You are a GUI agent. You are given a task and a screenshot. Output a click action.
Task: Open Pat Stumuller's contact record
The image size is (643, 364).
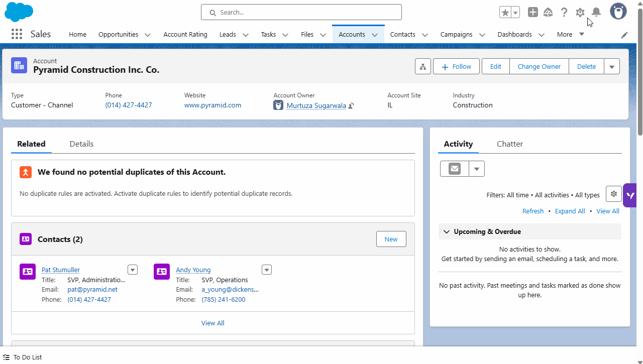(61, 270)
